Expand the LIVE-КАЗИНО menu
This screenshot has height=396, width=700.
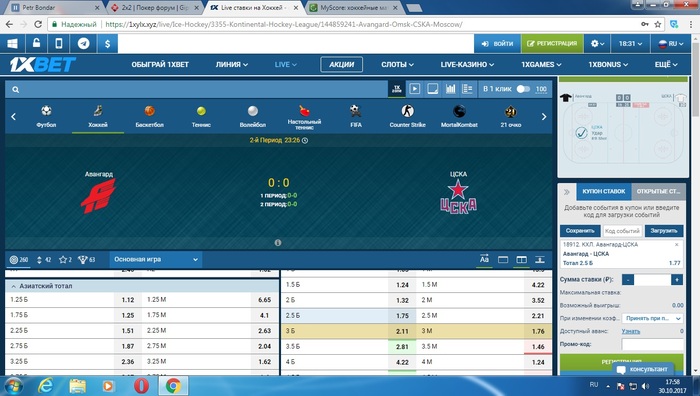pyautogui.click(x=467, y=65)
